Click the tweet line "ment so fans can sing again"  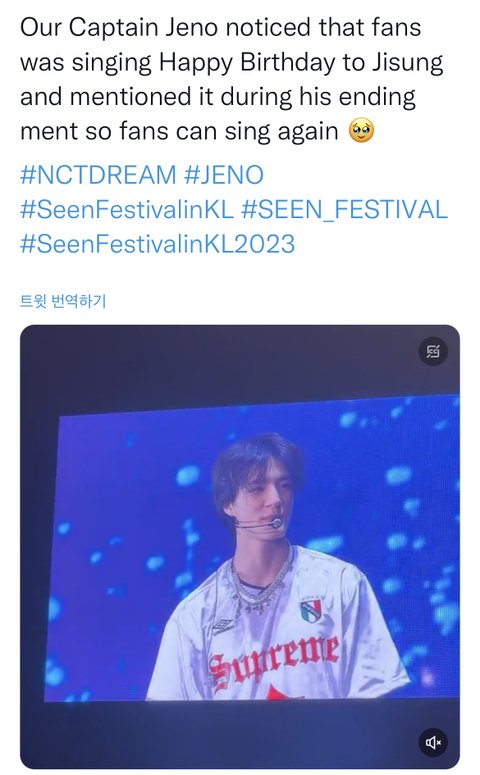pos(179,131)
